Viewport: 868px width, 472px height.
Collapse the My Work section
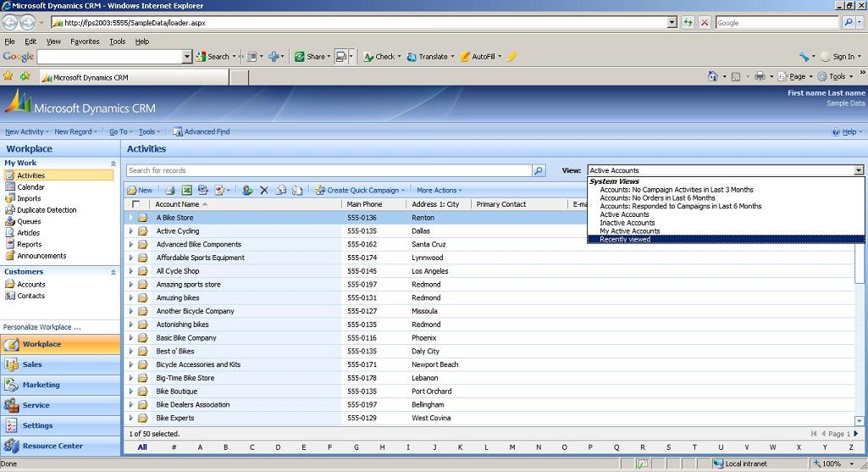pos(113,164)
